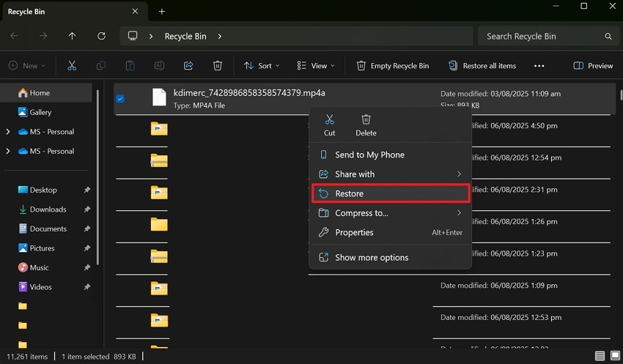Toggle the Preview pane
623x364 pixels.
point(593,65)
